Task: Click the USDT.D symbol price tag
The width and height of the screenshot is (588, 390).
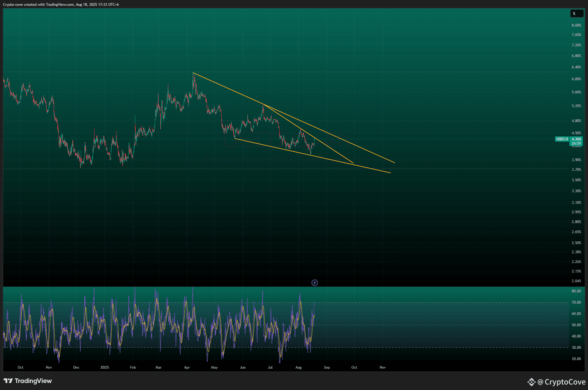Action: tap(562, 139)
